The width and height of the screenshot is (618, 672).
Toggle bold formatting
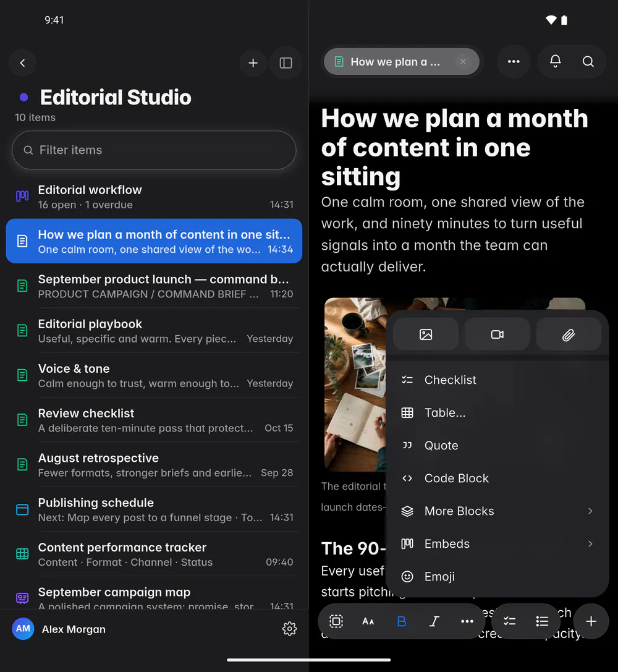coord(401,621)
